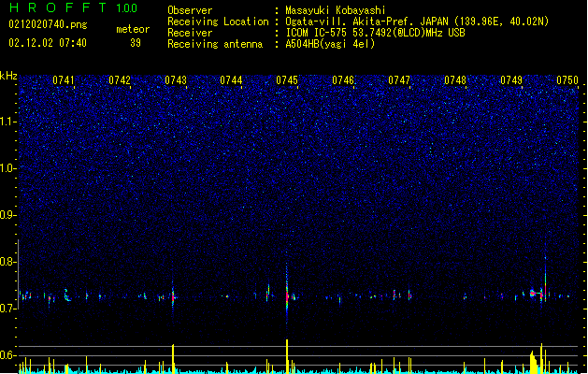Click the A504HB(yagi 4el) antenna text
This screenshot has width=588, height=374.
click(x=330, y=44)
